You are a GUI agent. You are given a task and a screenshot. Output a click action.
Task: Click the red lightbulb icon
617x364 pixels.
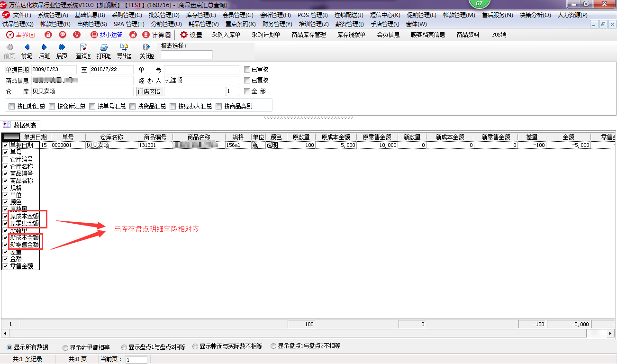point(76,35)
